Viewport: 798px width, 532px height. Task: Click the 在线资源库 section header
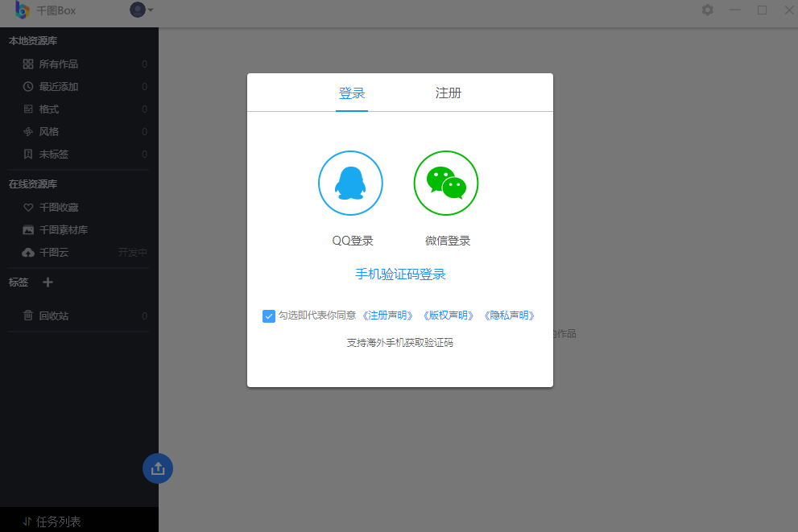32,184
